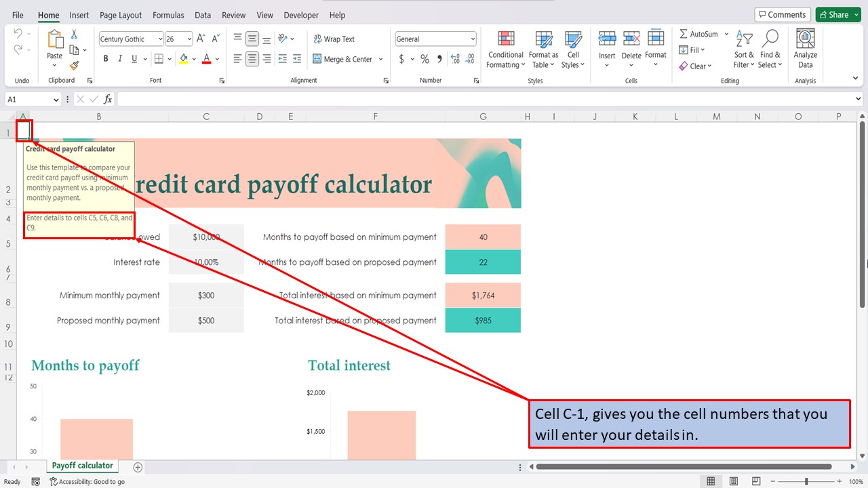Click the Wrap Text icon
The width and height of the screenshot is (868, 488).
(334, 38)
